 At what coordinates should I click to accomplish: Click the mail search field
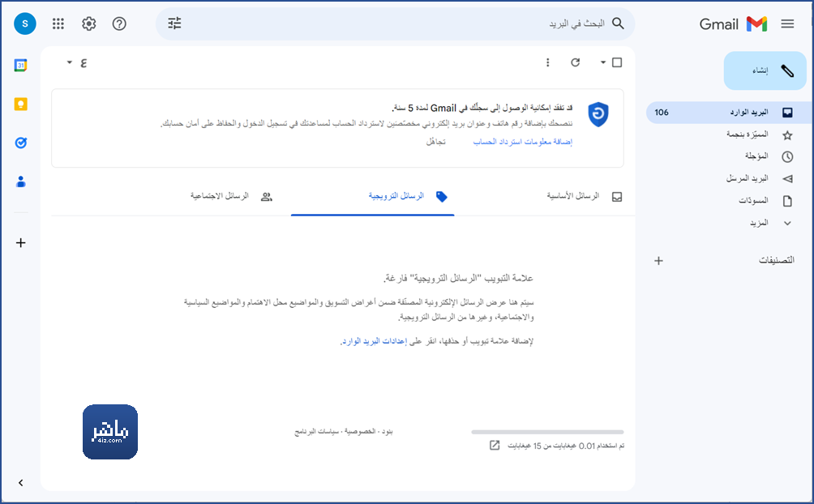pos(395,23)
